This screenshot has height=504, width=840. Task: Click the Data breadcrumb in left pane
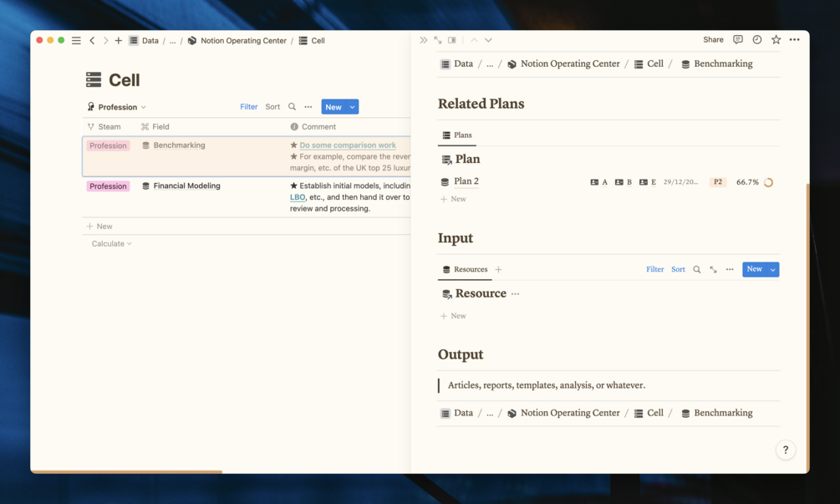(144, 41)
